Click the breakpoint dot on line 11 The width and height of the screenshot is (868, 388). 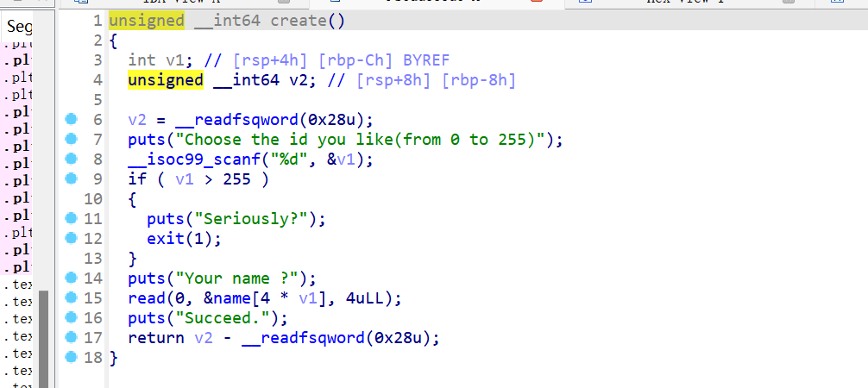tap(72, 218)
